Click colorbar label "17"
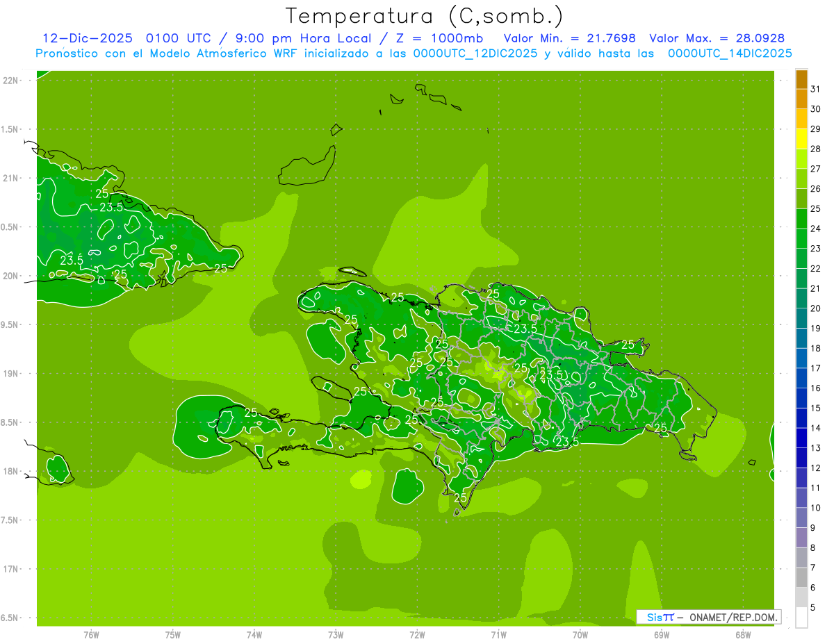The width and height of the screenshot is (834, 644). [816, 368]
